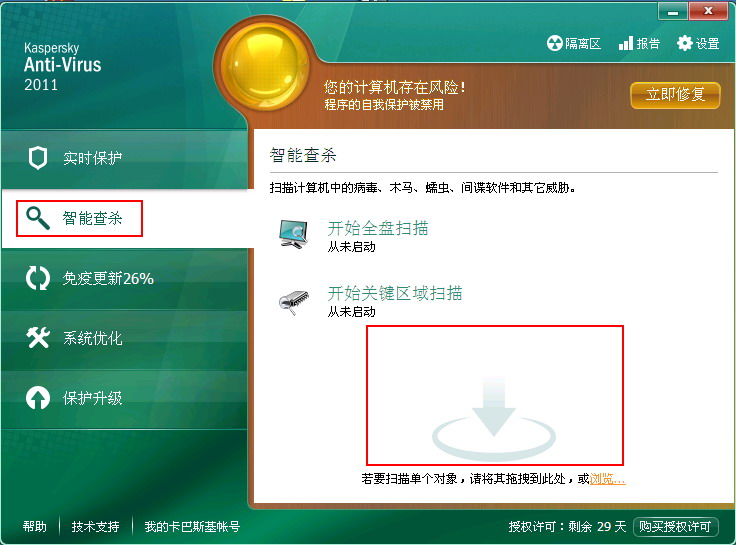The width and height of the screenshot is (736, 545).
Task: Click the drag-and-drop scan target area
Action: (x=495, y=395)
